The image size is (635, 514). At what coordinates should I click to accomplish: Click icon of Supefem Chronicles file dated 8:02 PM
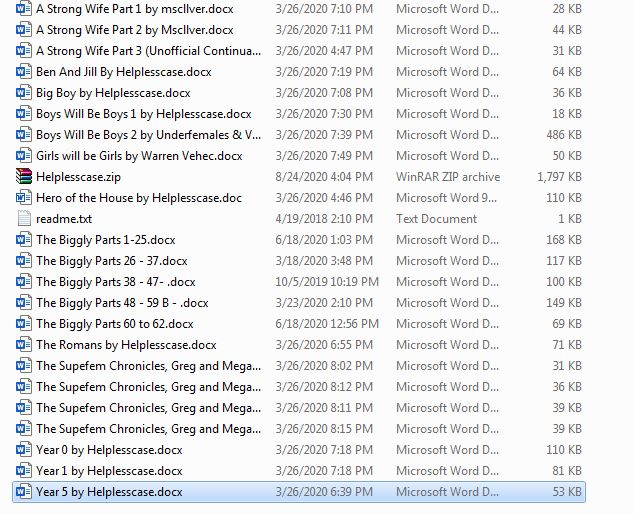pyautogui.click(x=23, y=366)
